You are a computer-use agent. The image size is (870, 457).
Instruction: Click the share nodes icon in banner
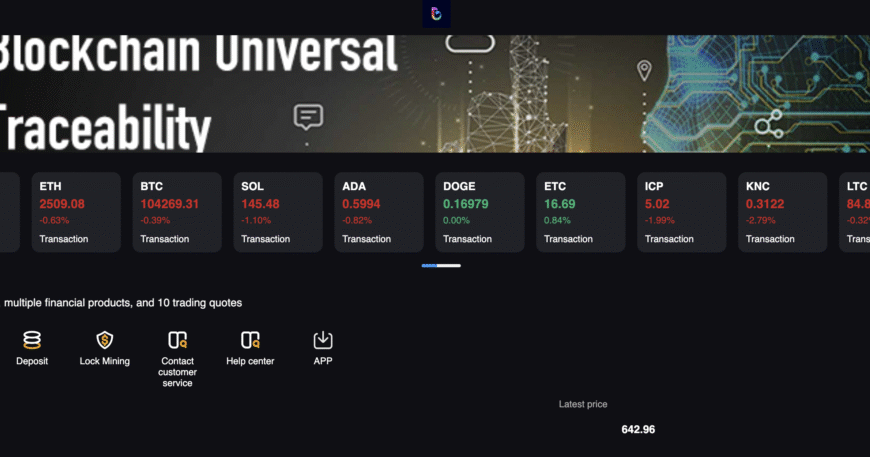[x=769, y=124]
